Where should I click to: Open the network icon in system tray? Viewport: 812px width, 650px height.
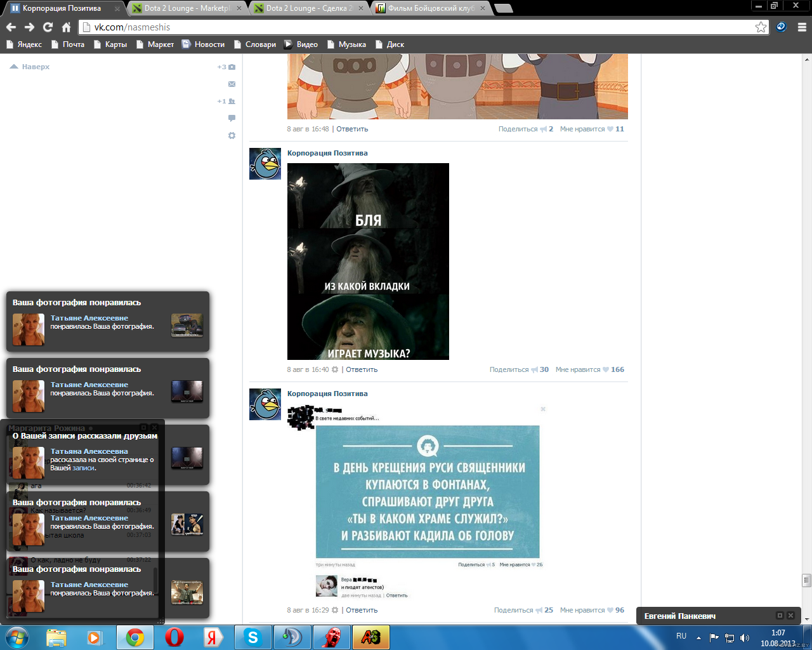click(730, 637)
